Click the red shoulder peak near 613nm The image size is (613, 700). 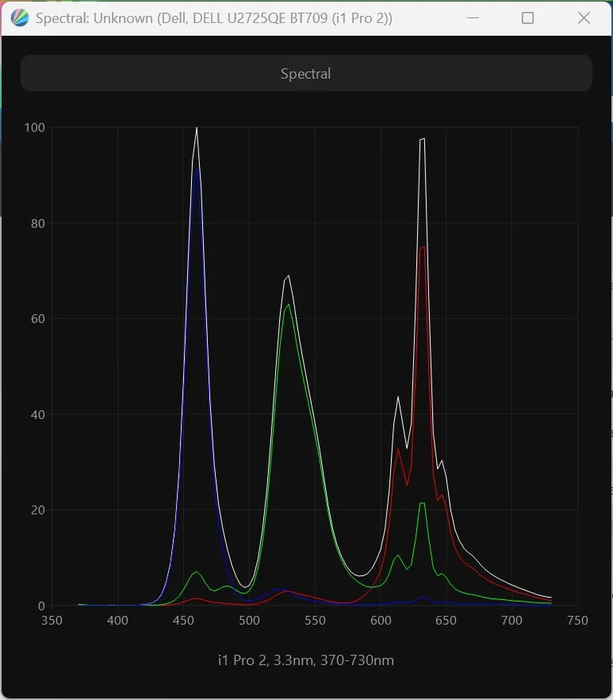pyautogui.click(x=398, y=449)
